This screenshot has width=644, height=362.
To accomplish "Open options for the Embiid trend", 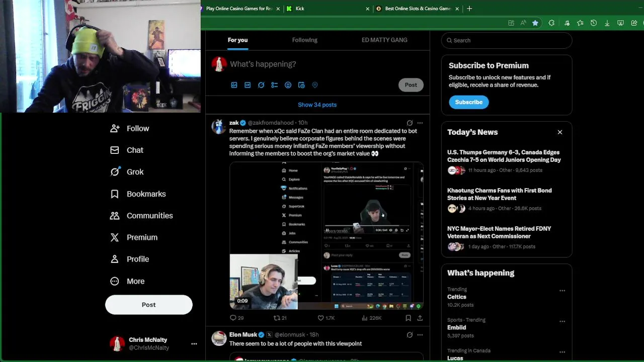I will click(562, 321).
